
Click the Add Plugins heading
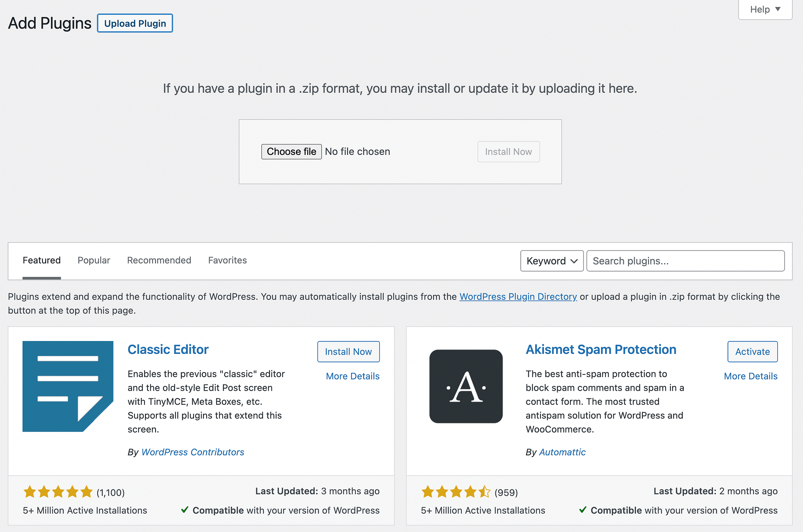pos(50,23)
